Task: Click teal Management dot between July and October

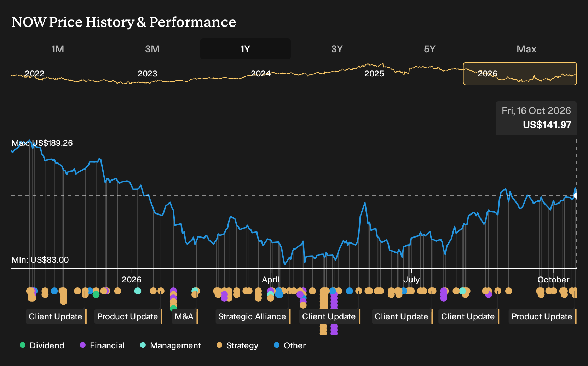Action: pos(462,291)
